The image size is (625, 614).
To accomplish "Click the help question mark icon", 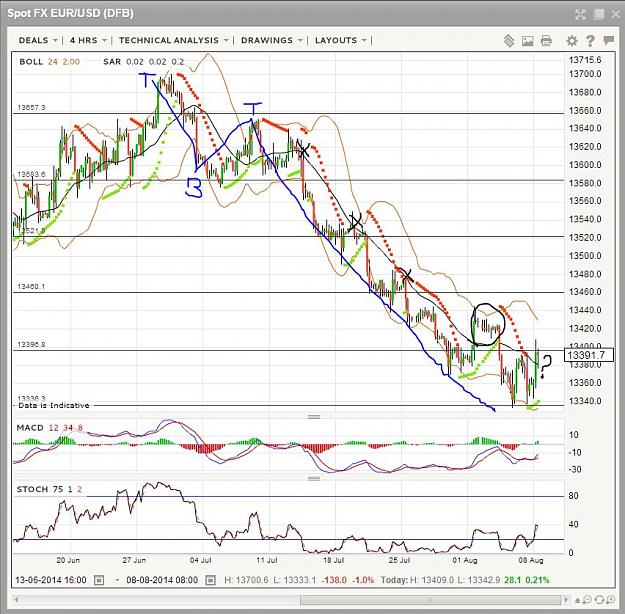I will (590, 41).
